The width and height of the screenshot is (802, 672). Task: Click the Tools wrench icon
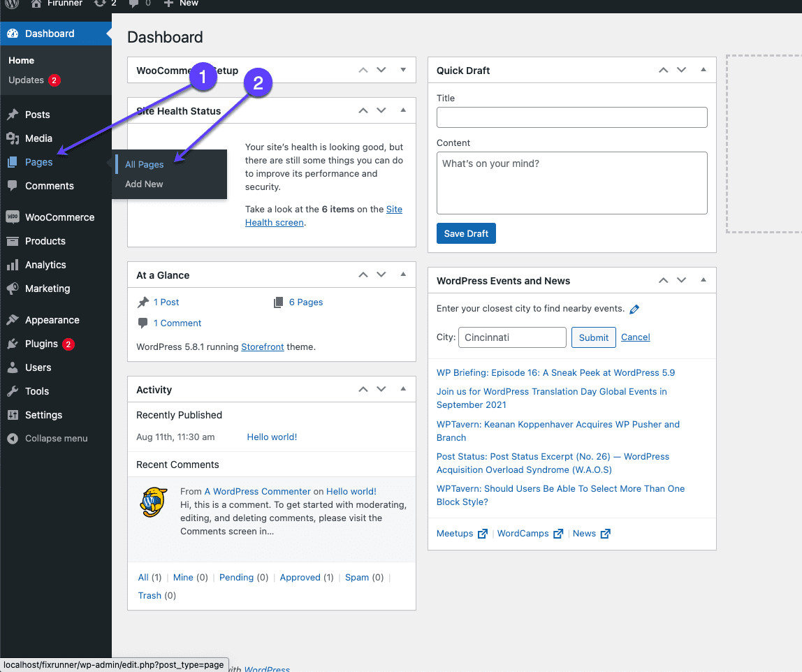13,391
